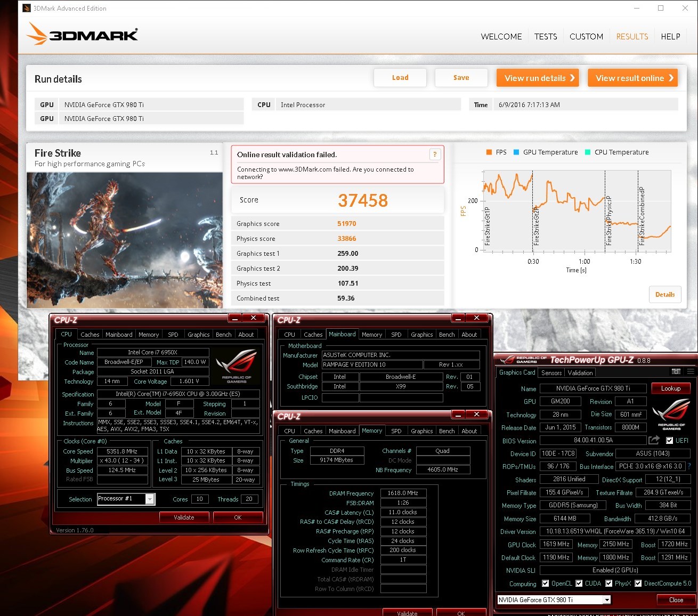Open the CUSTOM section
698x616 pixels.
pos(586,36)
